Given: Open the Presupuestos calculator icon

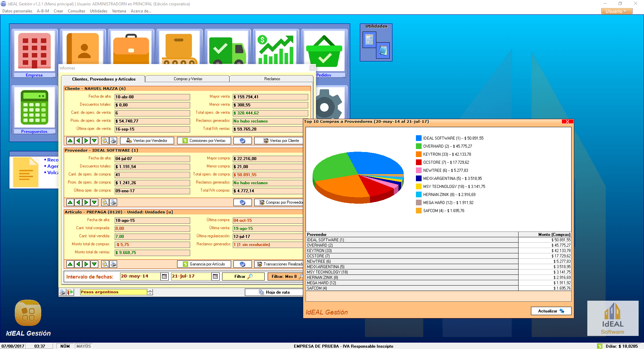Looking at the screenshot, I should click(x=34, y=107).
